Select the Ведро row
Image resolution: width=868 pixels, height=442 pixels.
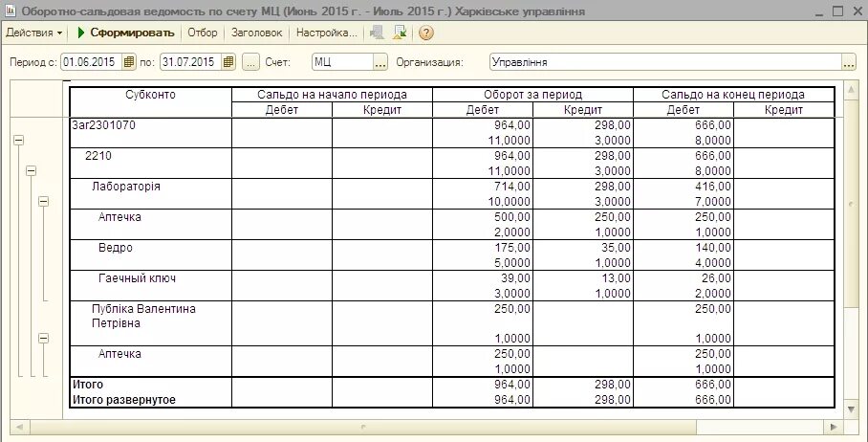click(x=452, y=254)
